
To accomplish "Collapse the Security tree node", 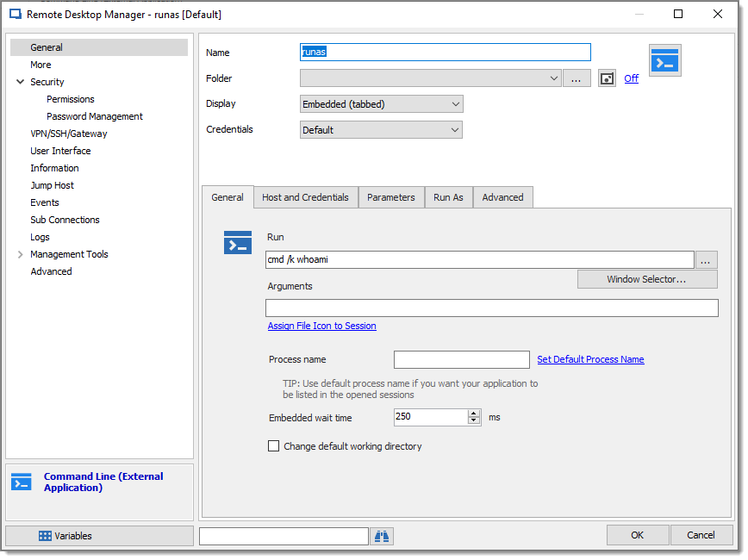I will click(x=20, y=82).
